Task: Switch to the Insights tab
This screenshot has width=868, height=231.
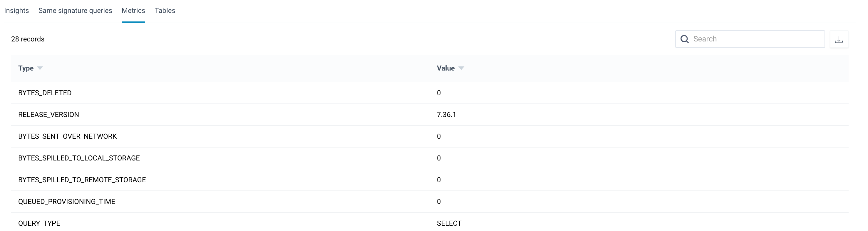Action: [x=16, y=11]
